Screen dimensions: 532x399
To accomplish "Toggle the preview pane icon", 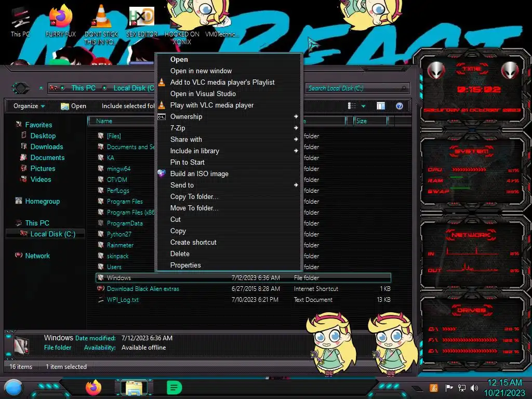I will point(381,106).
